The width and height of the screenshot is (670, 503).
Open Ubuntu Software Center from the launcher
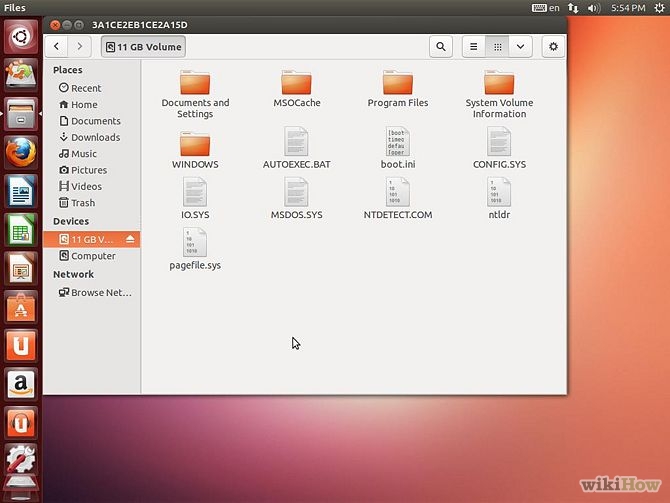[21, 307]
